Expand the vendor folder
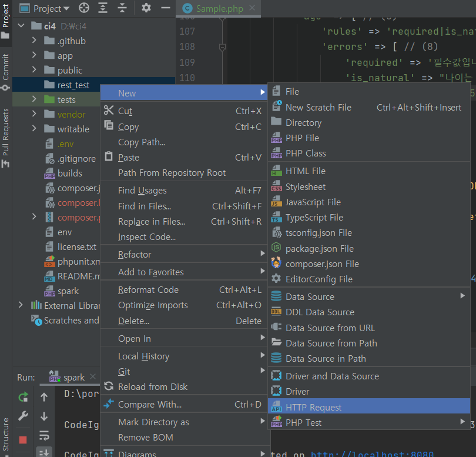The height and width of the screenshot is (457, 476). [34, 114]
